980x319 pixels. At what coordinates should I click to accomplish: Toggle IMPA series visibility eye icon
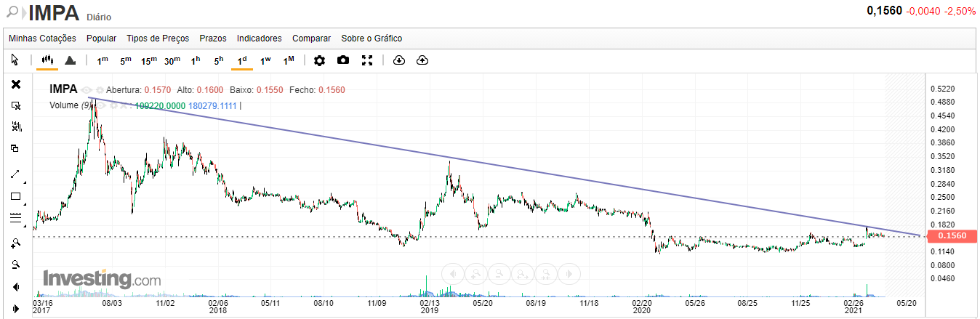pyautogui.click(x=87, y=90)
